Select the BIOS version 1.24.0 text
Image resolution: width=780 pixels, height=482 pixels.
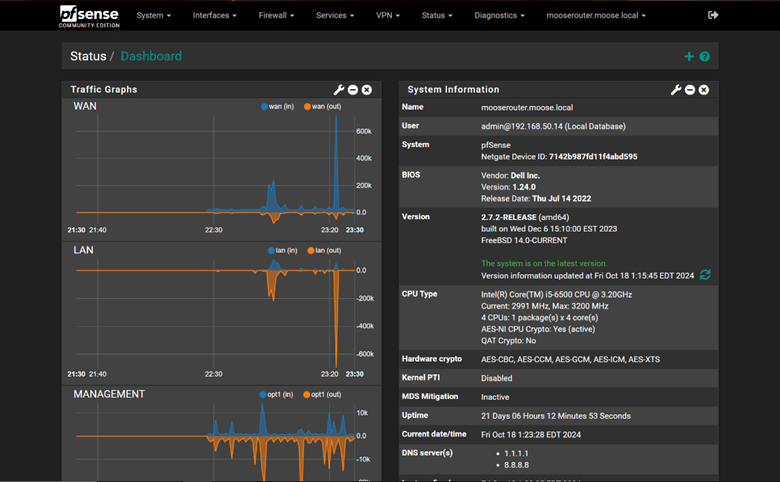click(x=524, y=187)
